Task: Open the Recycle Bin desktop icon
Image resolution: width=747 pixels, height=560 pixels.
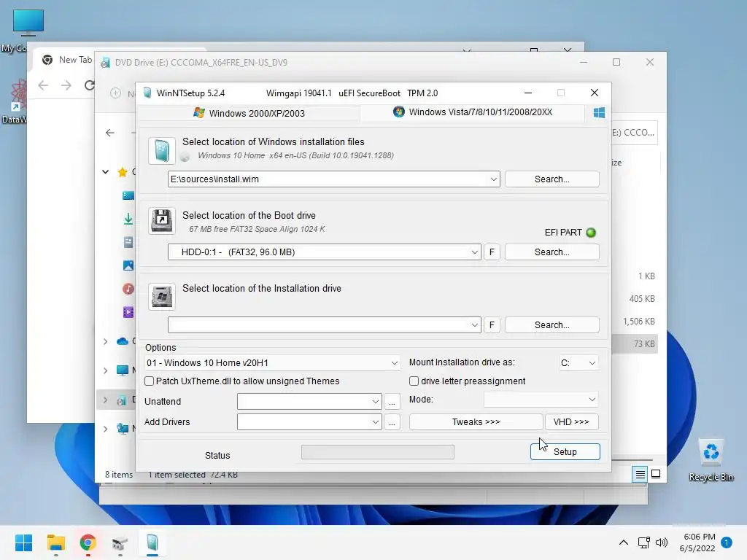Action: [711, 459]
